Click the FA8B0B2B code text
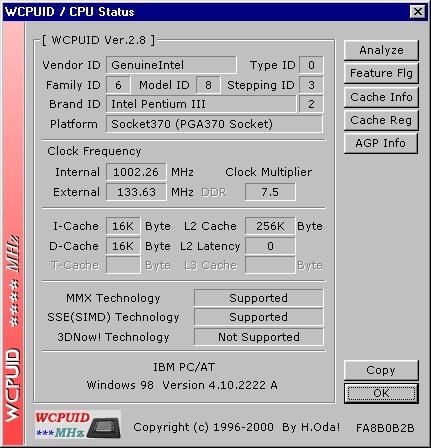The width and height of the screenshot is (431, 448). [385, 428]
